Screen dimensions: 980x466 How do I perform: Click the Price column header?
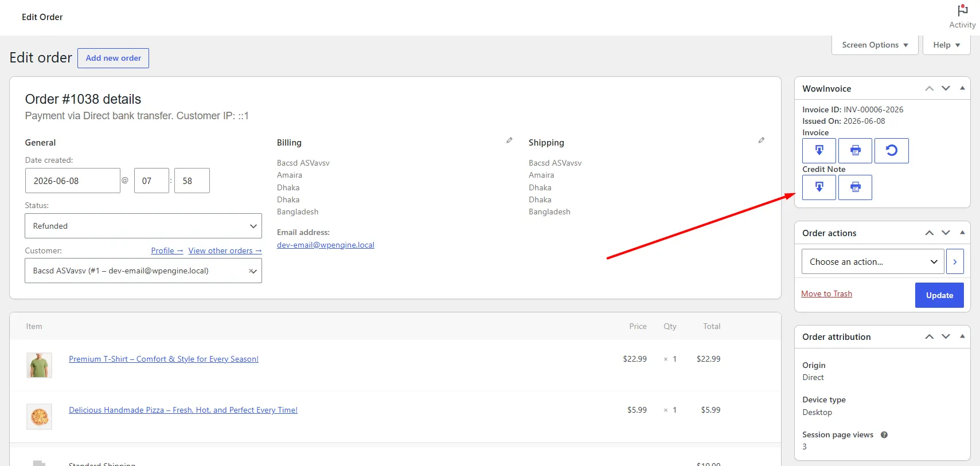[638, 326]
